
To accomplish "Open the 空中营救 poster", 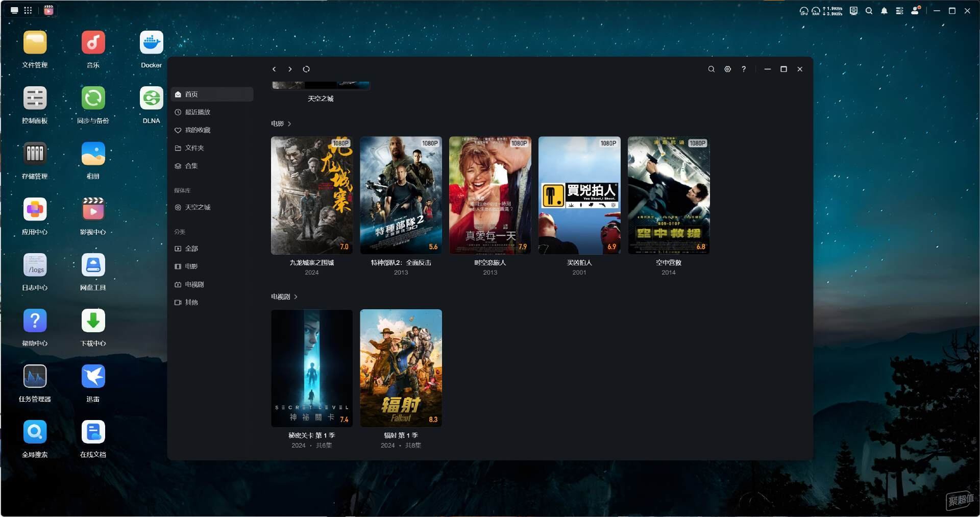I will [x=669, y=195].
